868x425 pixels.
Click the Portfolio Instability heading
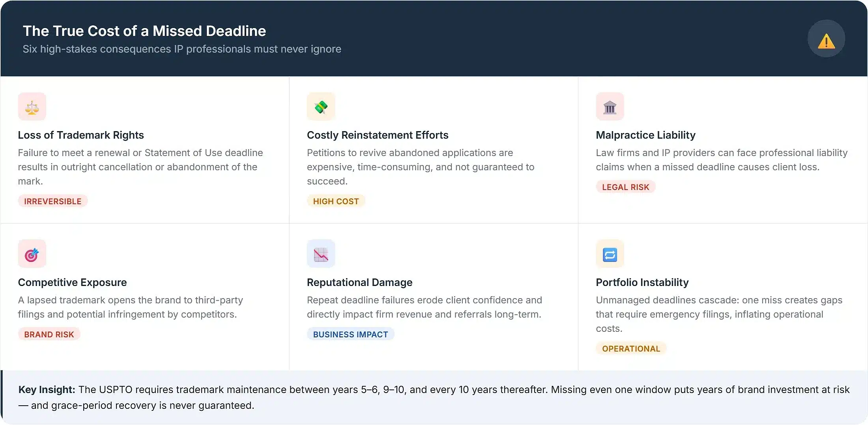coord(642,282)
